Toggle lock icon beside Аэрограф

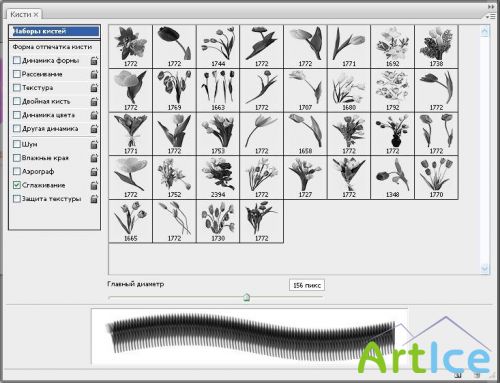[x=94, y=171]
